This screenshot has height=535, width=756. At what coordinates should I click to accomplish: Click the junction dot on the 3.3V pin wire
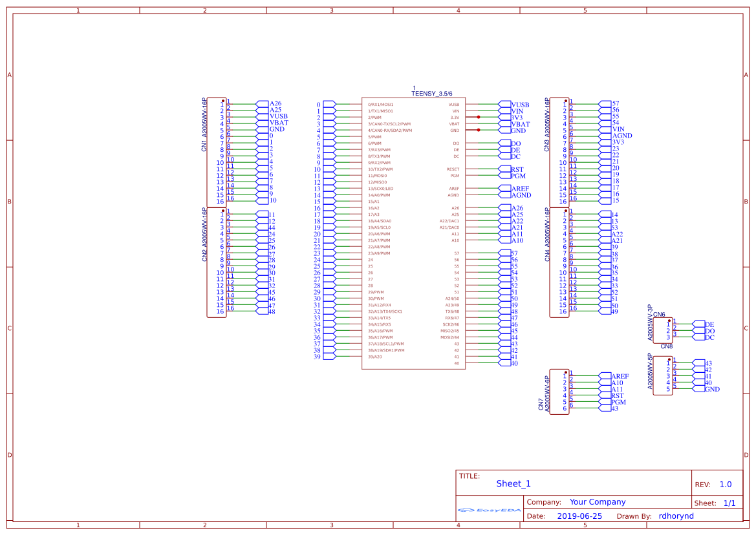click(x=478, y=118)
